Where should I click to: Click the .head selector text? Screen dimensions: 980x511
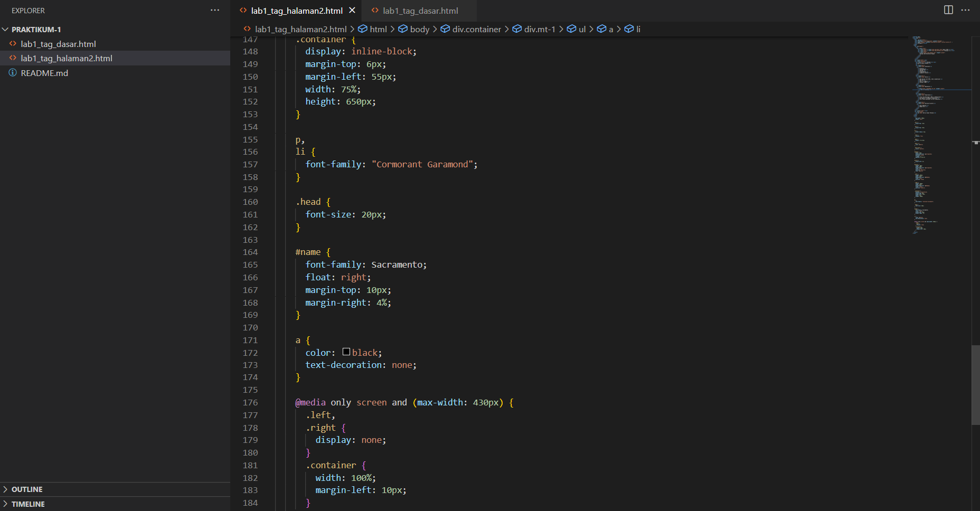pyautogui.click(x=308, y=202)
